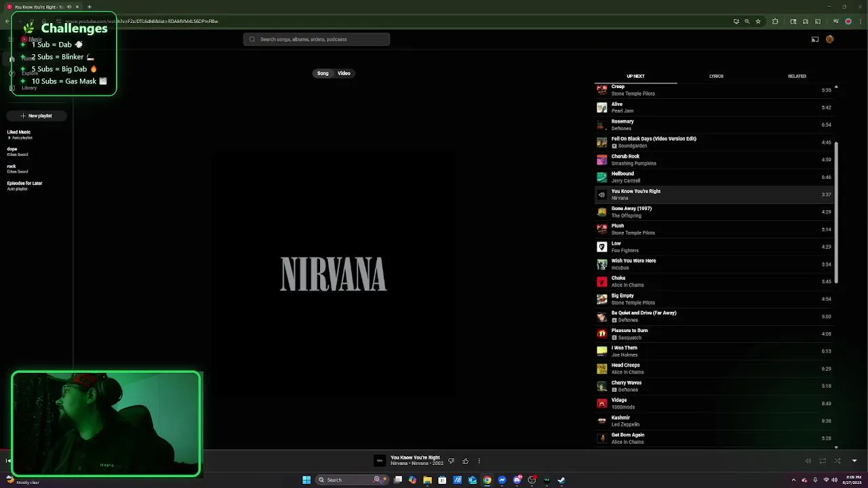This screenshot has height=488, width=868.
Task: Click the Nirvana album artwork
Action: click(x=334, y=274)
